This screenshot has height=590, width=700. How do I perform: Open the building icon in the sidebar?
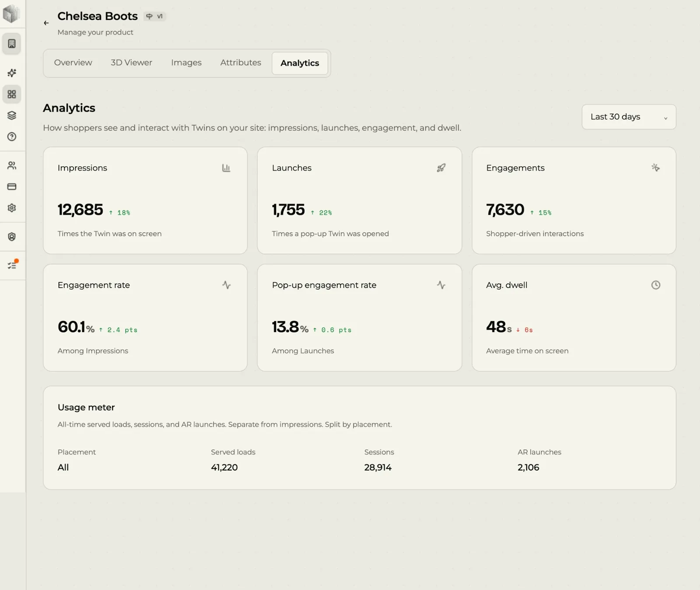tap(12, 44)
